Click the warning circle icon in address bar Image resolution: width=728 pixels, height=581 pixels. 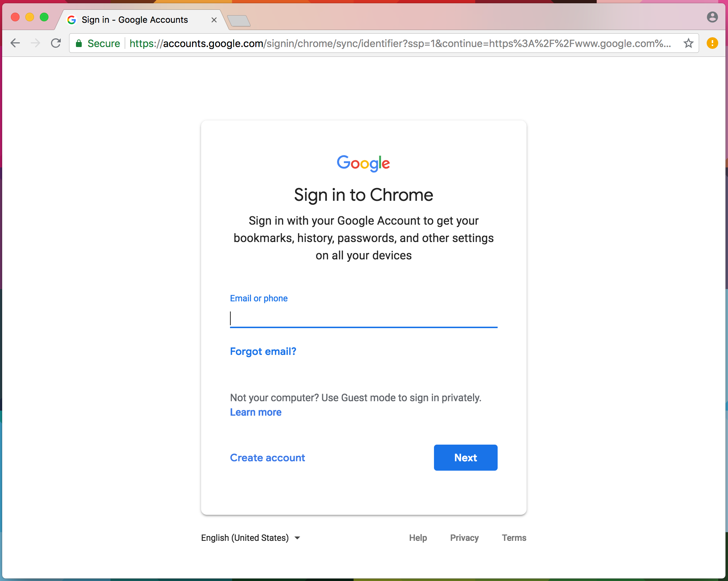712,43
